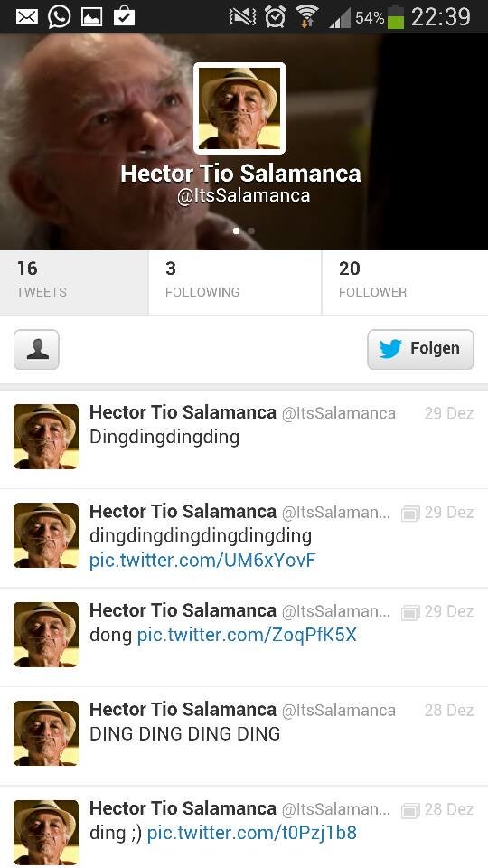Select the second header page dot
The height and width of the screenshot is (868, 488).
(251, 231)
